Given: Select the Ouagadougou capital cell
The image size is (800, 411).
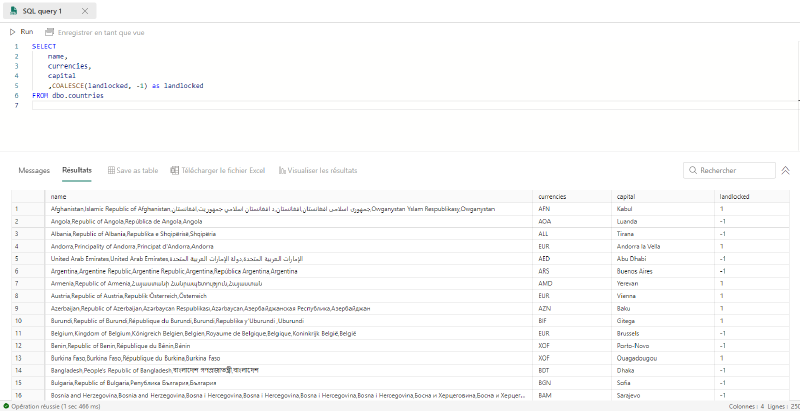Looking at the screenshot, I should pos(663,358).
